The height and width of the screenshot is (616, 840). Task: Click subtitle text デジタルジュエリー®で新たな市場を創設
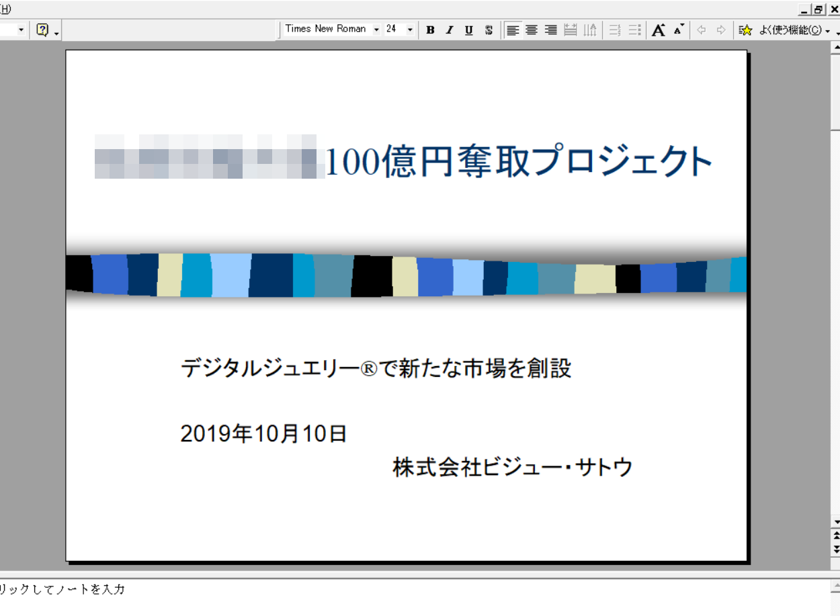(x=376, y=368)
